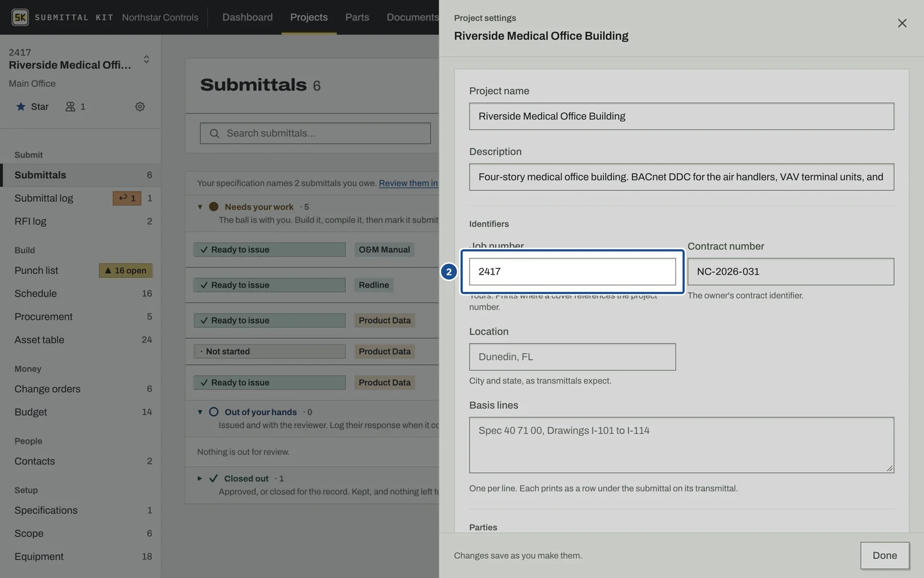Viewport: 924px width, 578px height.
Task: Focus the Search submittals field
Action: pos(315,134)
